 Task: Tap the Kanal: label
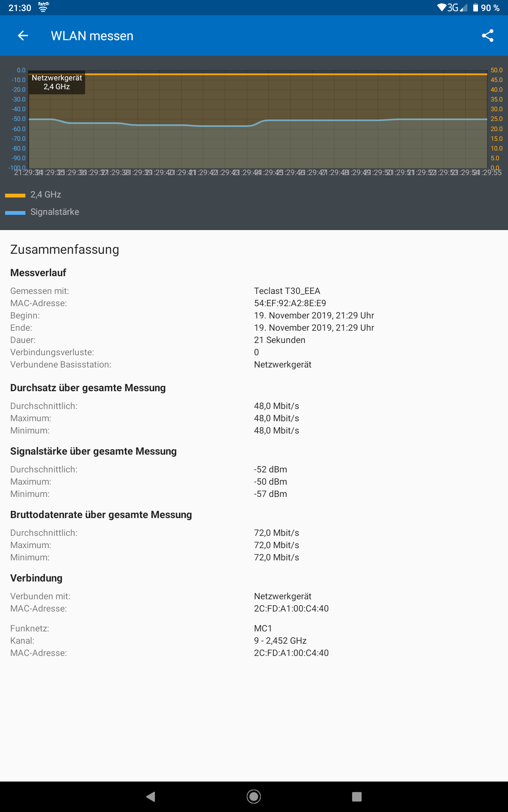[22, 641]
